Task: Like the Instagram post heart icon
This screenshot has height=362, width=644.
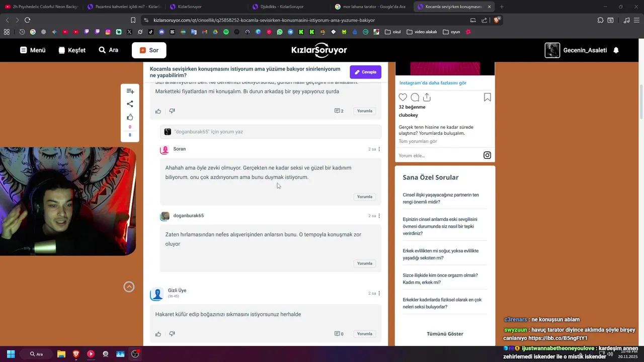Action: pyautogui.click(x=403, y=98)
